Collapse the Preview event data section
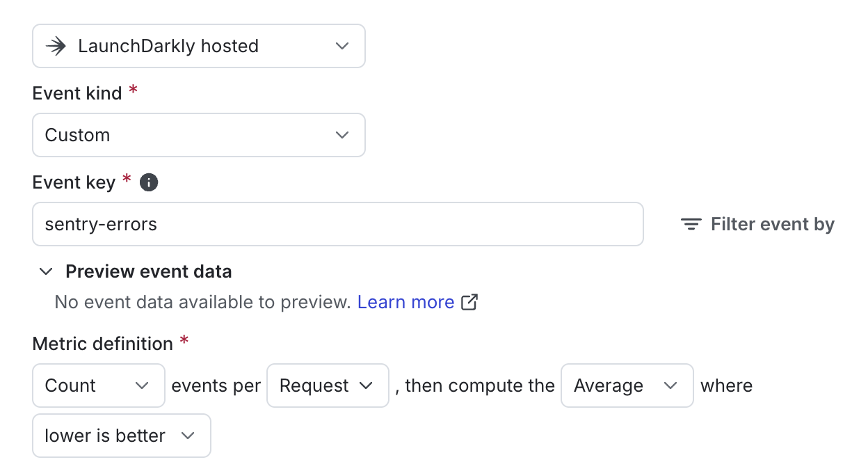Screen dimensions: 868x469 tap(46, 271)
